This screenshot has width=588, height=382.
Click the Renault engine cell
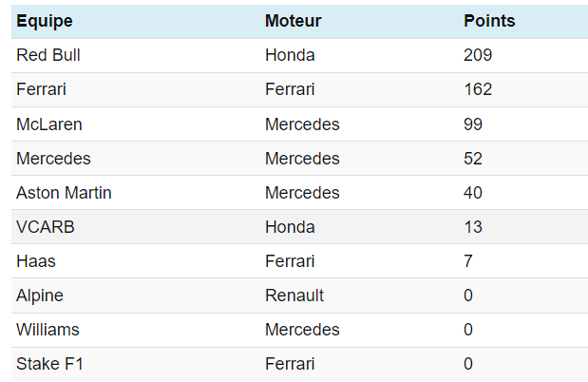coord(294,296)
